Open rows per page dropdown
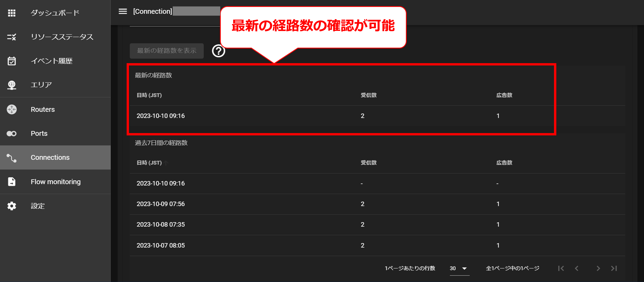644x282 pixels. (x=459, y=268)
